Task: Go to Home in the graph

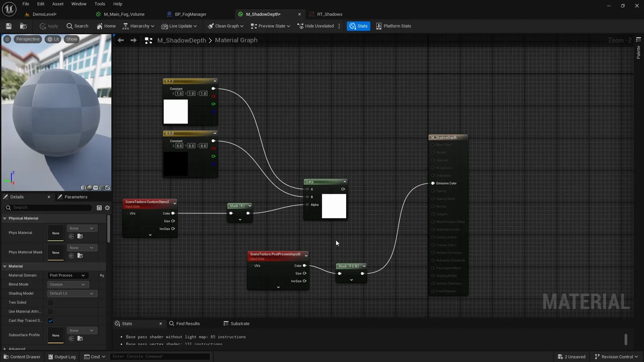Action: click(x=106, y=26)
